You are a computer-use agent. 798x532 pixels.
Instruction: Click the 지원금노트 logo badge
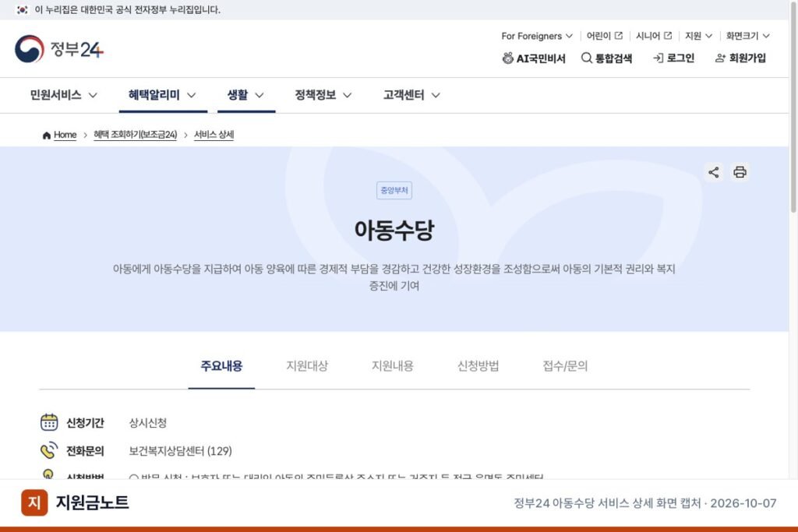[34, 502]
